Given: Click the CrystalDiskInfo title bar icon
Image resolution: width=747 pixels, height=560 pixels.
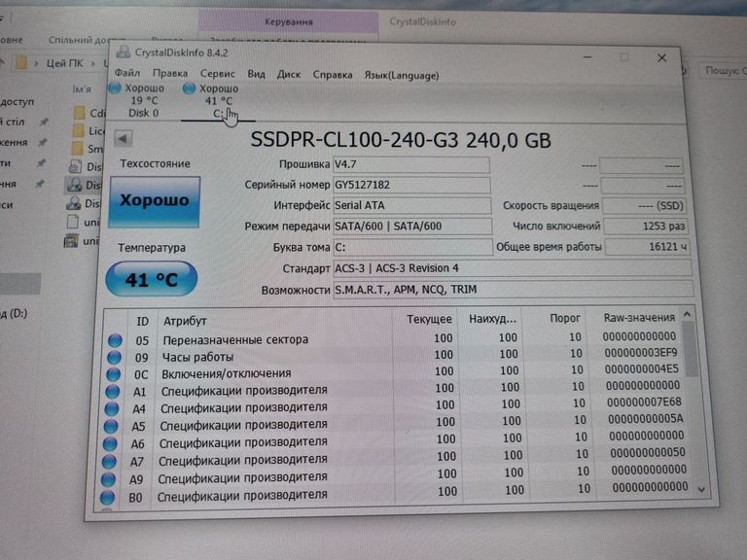Looking at the screenshot, I should pyautogui.click(x=124, y=52).
